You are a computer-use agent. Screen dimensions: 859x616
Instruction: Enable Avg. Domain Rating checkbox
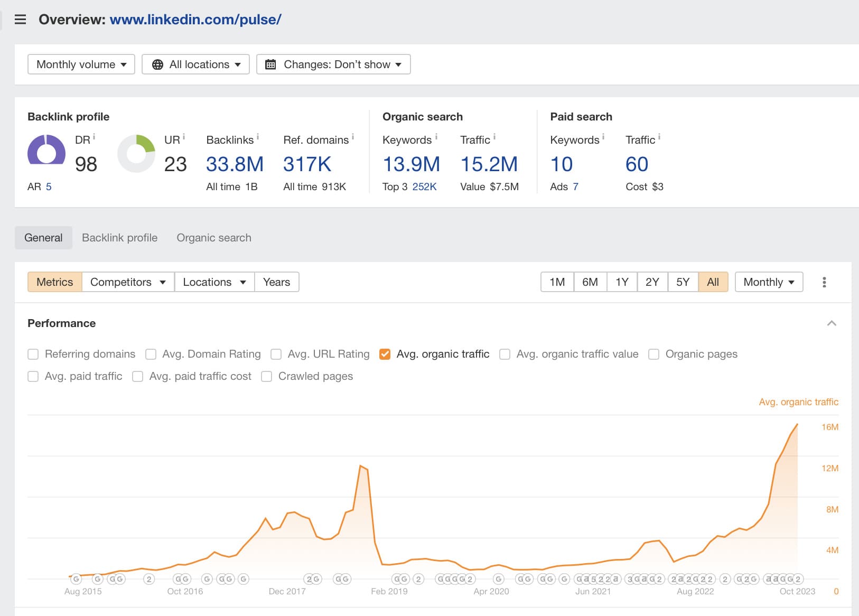click(151, 354)
